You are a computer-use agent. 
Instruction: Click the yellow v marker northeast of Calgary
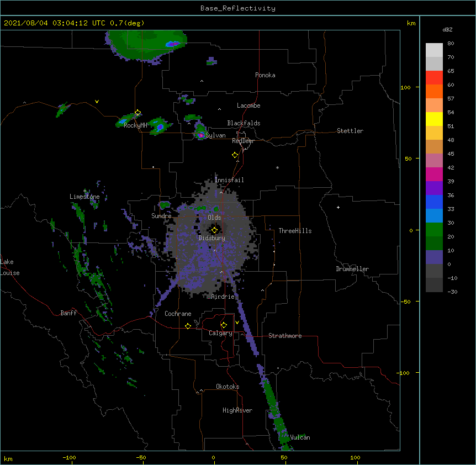[x=237, y=323]
